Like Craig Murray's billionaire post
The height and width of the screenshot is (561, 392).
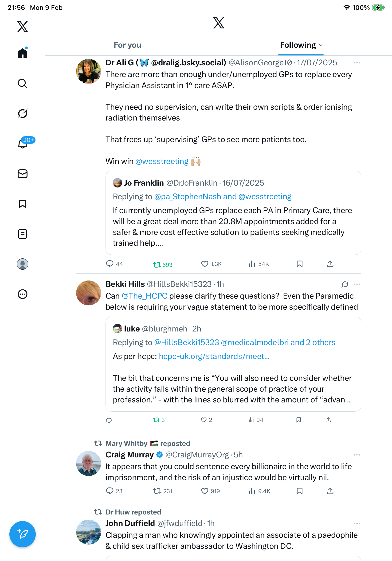pos(204,491)
